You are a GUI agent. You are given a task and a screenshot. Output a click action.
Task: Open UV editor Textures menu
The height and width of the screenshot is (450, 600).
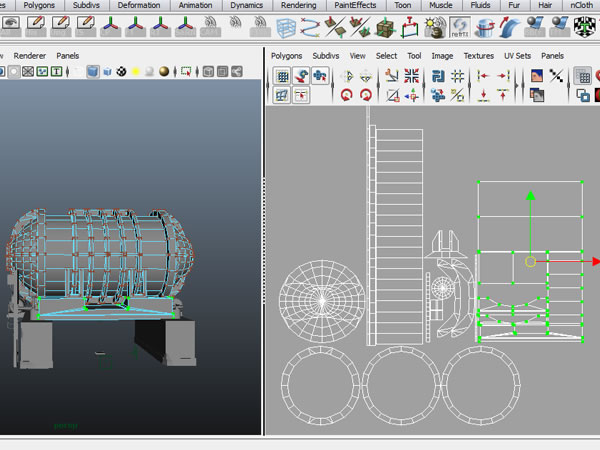pos(479,56)
